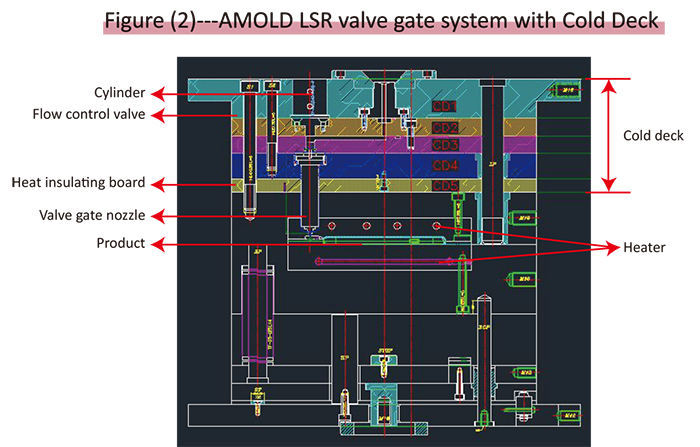This screenshot has width=700, height=447.
Task: Click the CD1 plate label
Action: click(444, 106)
